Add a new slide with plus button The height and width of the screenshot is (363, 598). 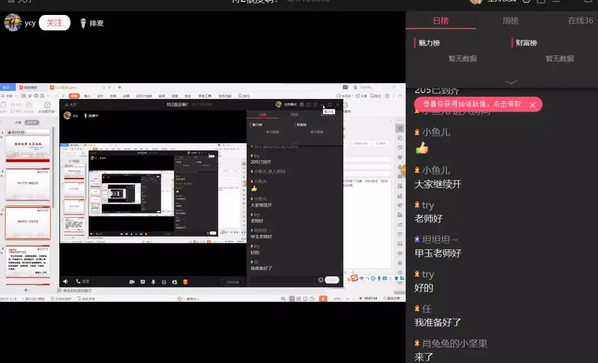pos(26,290)
